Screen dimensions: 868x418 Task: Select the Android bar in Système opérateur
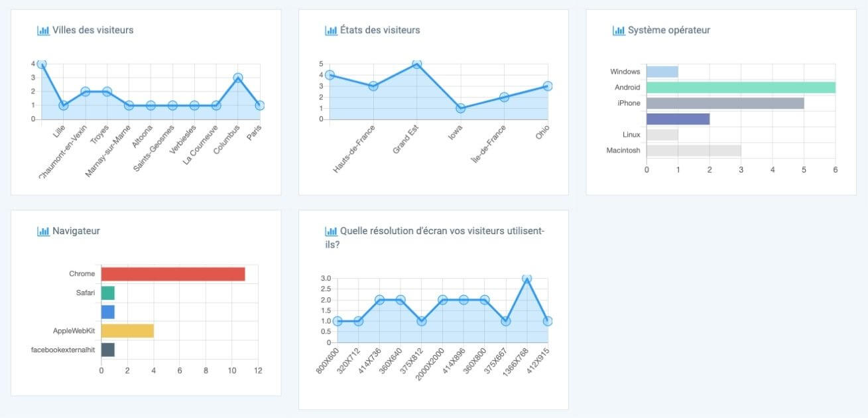pyautogui.click(x=741, y=88)
